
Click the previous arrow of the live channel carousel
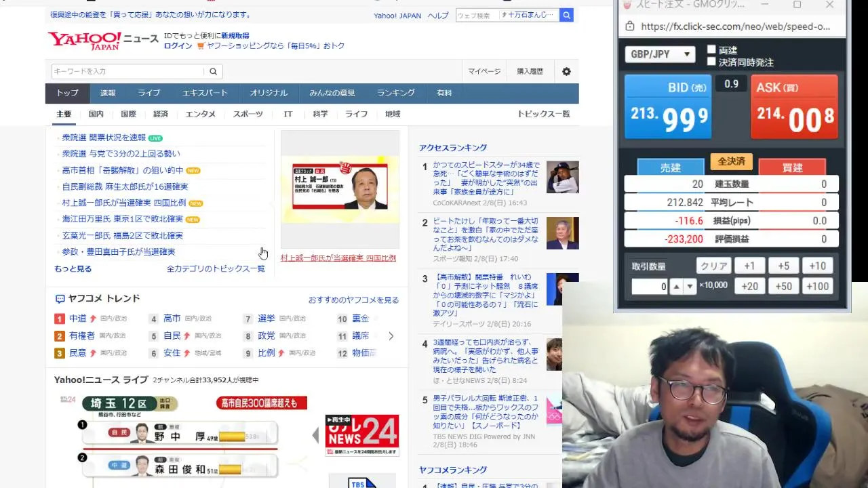(x=315, y=435)
